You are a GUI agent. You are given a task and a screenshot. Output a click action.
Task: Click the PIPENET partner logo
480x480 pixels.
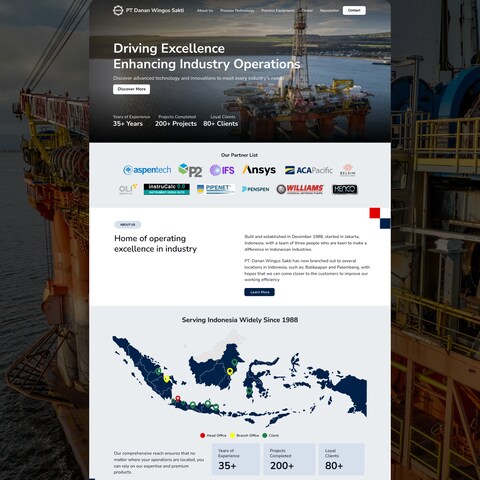click(x=216, y=189)
